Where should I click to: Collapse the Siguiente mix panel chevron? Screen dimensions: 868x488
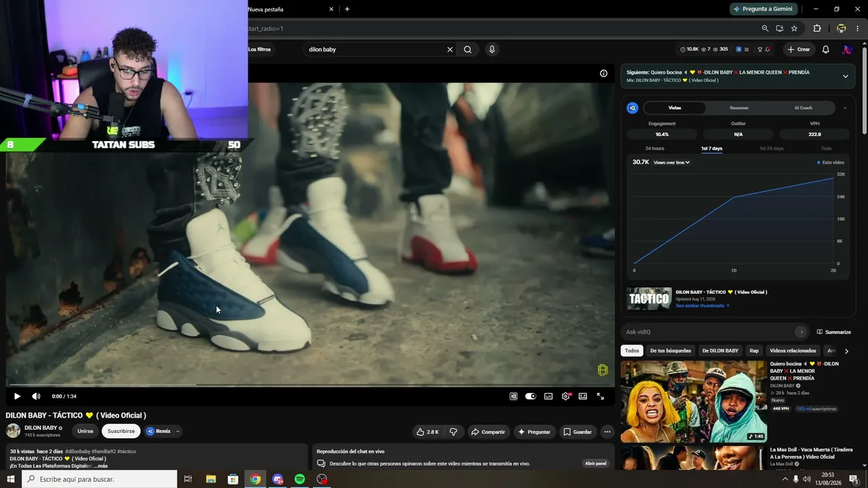[x=845, y=76]
